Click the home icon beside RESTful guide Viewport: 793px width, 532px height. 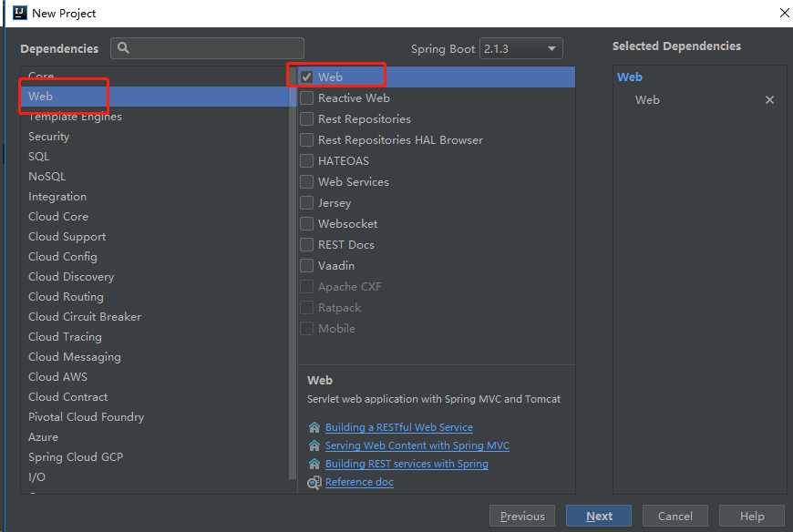[x=314, y=427]
